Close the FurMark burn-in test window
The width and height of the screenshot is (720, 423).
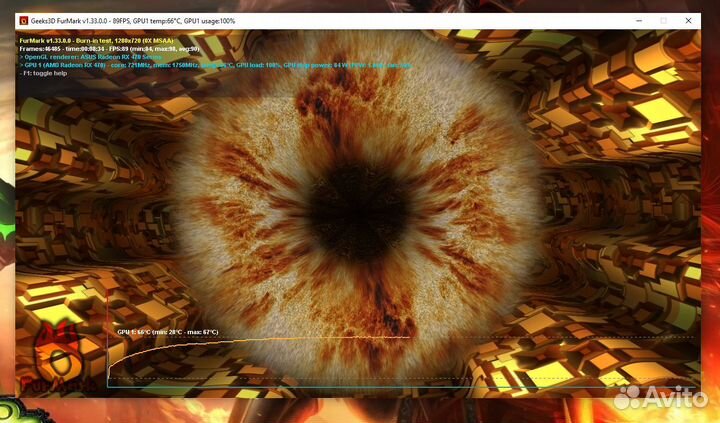(688, 21)
